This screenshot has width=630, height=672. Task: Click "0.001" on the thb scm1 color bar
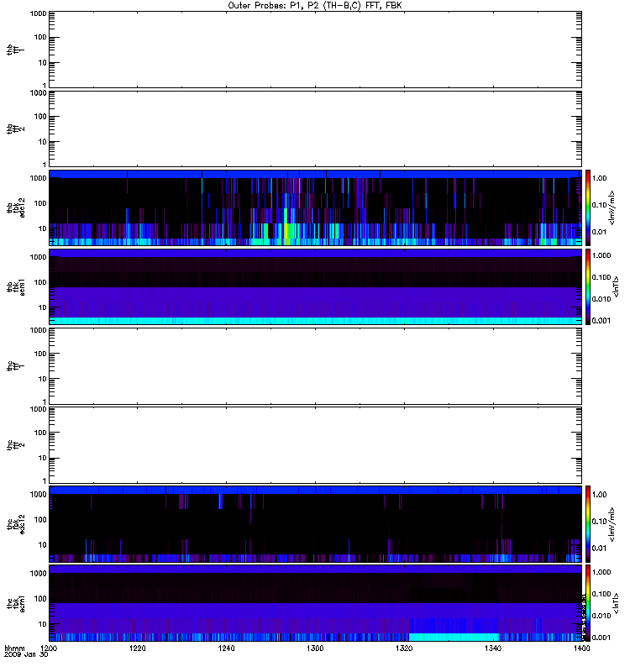(x=601, y=321)
